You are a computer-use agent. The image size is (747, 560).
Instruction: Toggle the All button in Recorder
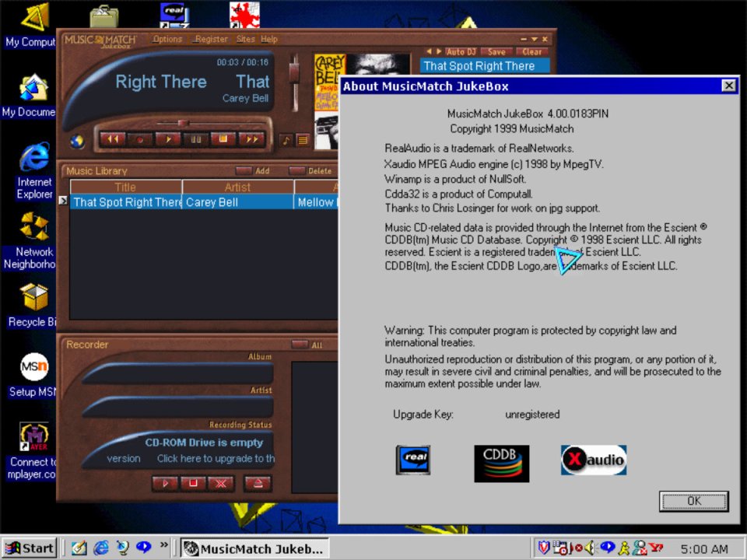[x=307, y=345]
